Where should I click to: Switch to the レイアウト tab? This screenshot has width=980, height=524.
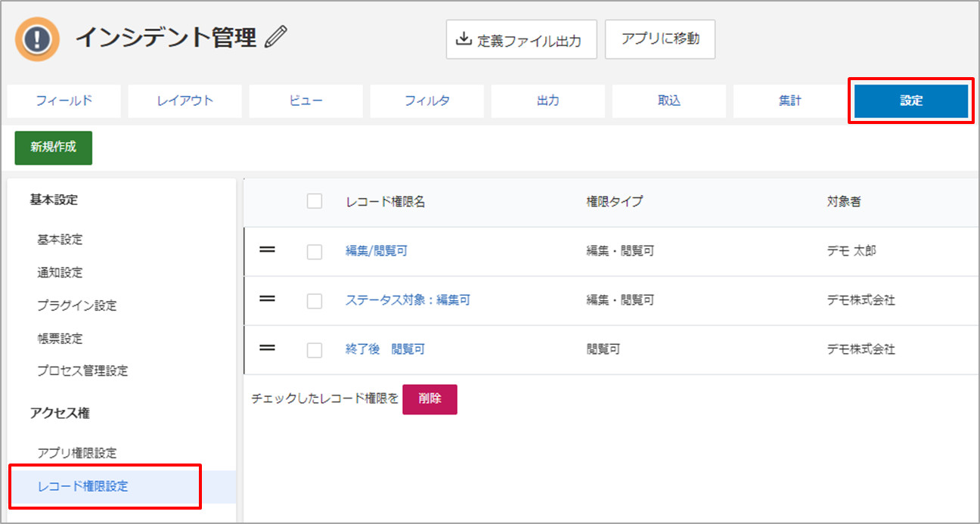(x=185, y=101)
